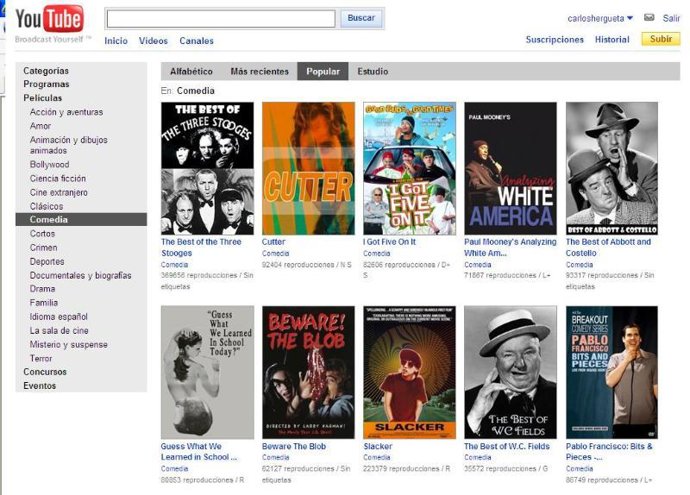Click the Buscar search button

[362, 18]
